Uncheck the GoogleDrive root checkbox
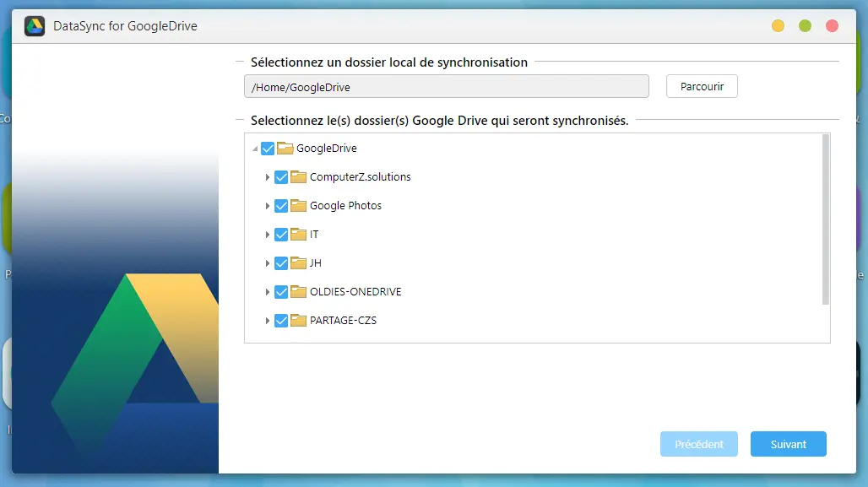Viewport: 868px width, 487px height. coord(268,148)
